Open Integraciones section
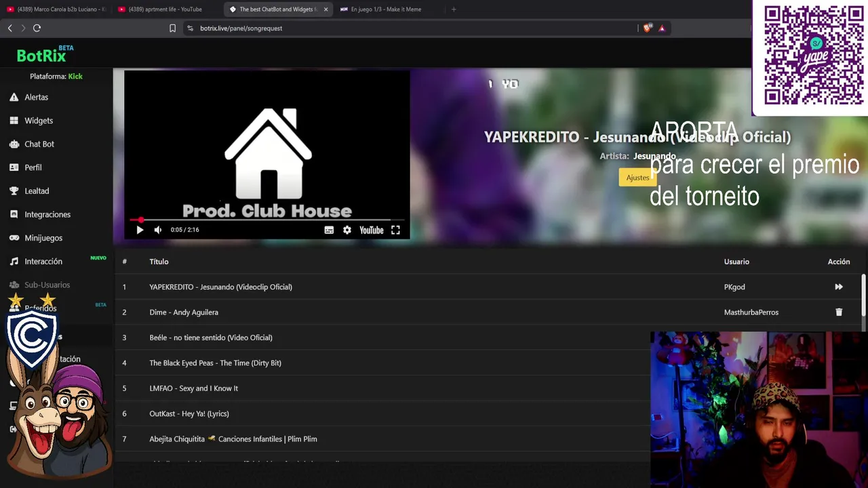868x488 pixels. pos(47,214)
